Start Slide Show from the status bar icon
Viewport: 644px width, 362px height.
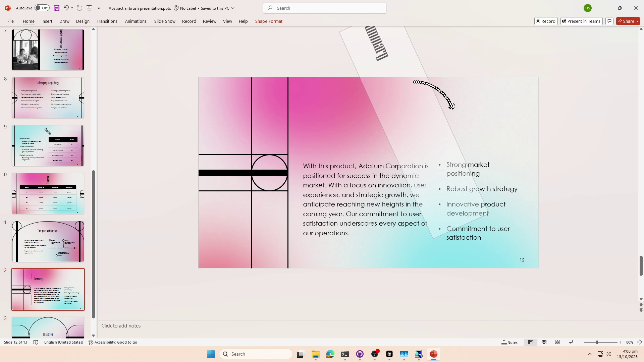click(571, 342)
